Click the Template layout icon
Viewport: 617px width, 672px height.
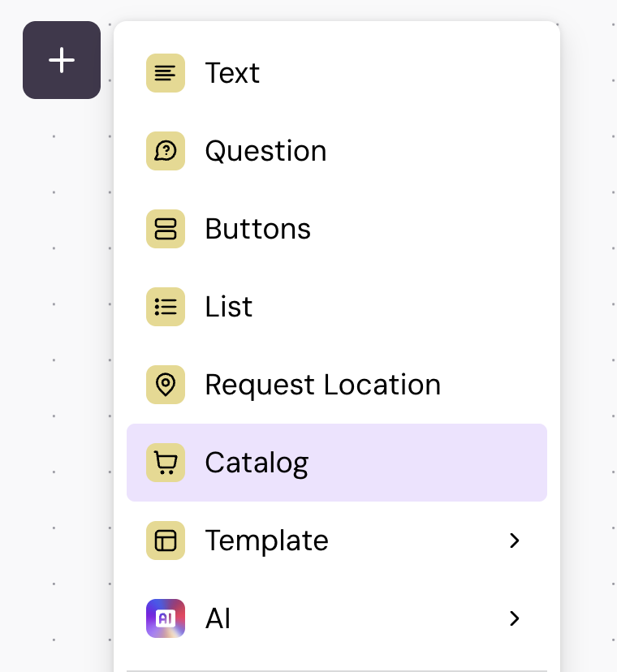(x=166, y=541)
